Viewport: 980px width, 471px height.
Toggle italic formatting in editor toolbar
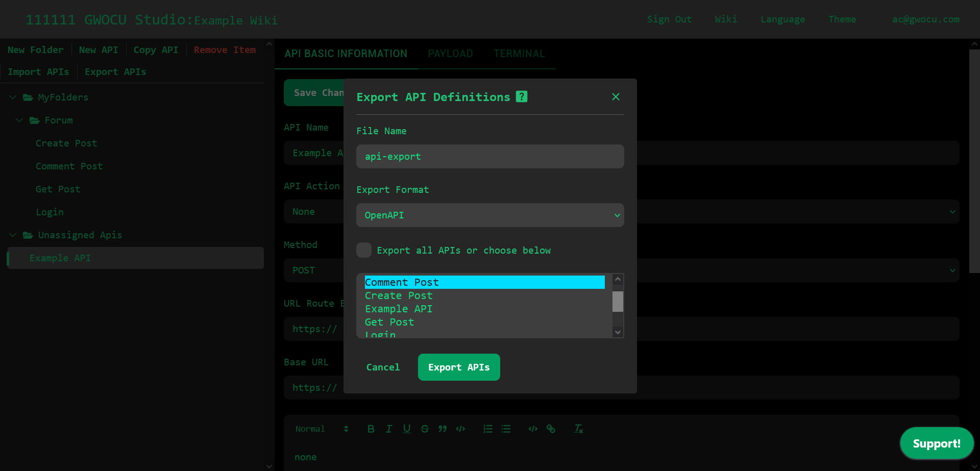389,429
